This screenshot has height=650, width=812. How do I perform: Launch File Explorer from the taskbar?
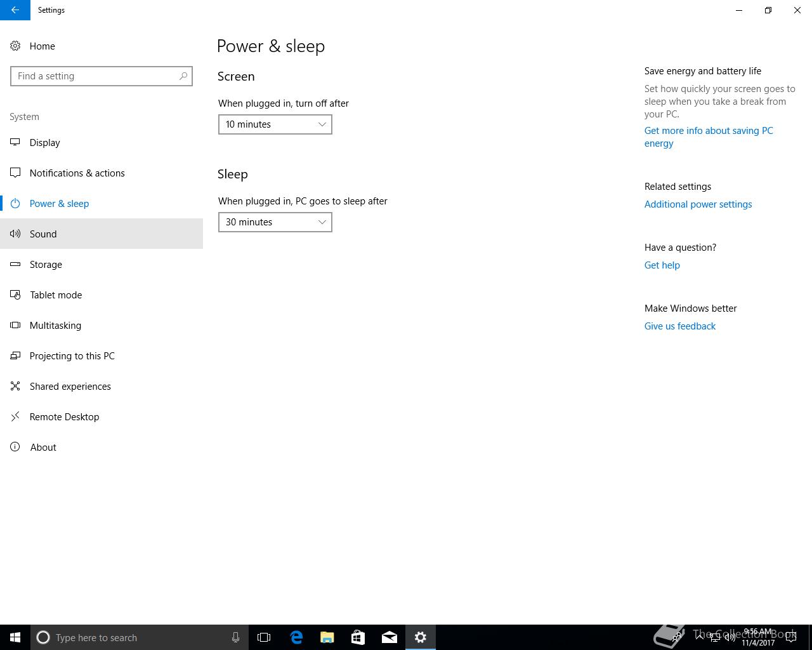pos(327,637)
